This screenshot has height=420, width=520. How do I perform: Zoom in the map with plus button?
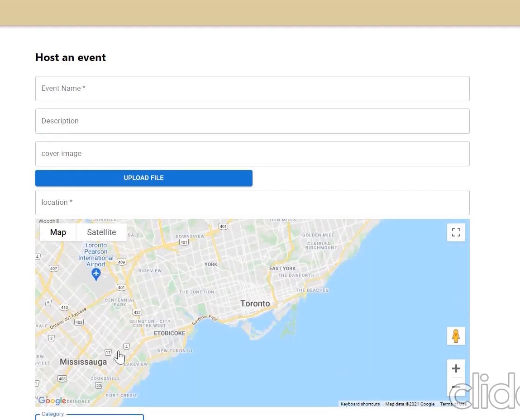pyautogui.click(x=456, y=368)
